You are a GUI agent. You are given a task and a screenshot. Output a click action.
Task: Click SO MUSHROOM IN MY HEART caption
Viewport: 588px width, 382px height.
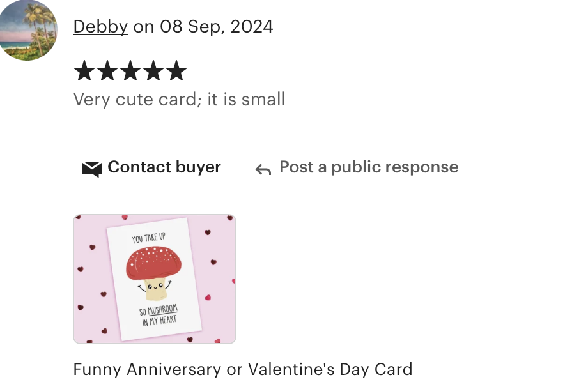[x=159, y=316]
